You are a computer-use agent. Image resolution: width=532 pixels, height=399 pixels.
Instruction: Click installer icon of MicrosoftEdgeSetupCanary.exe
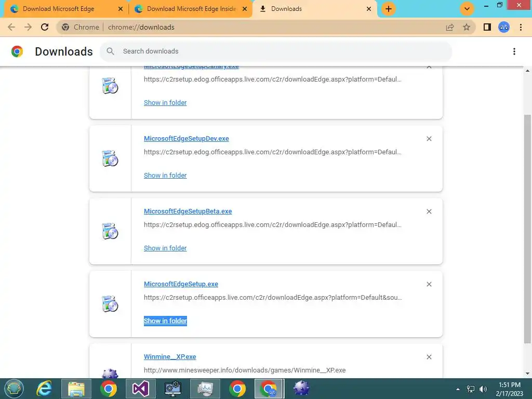[110, 86]
